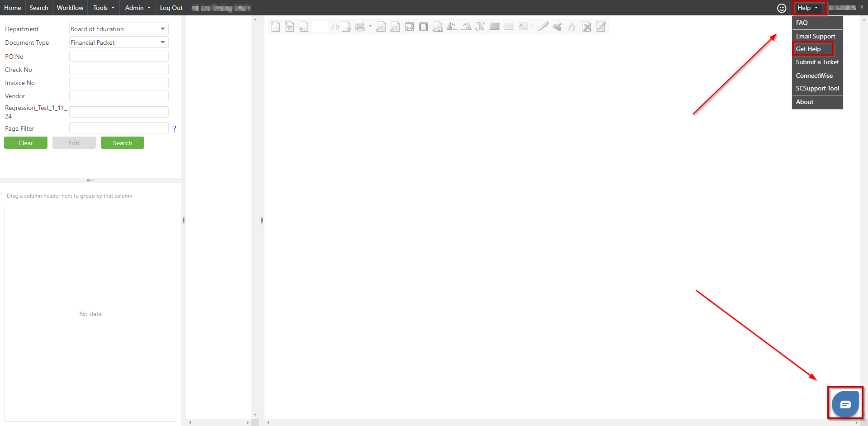Screen dimensions: 868x426
Task: Open the print options dropdown arrow
Action: click(370, 26)
